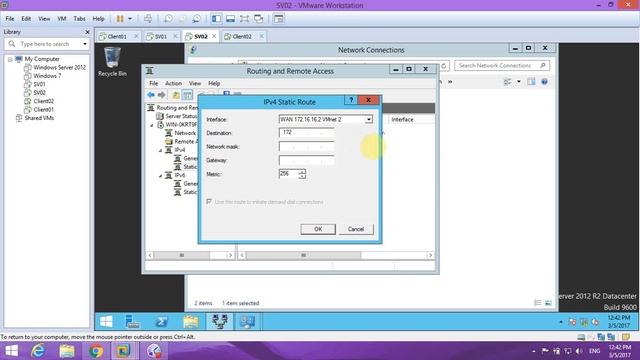Image resolution: width=640 pixels, height=360 pixels.
Task: Click Send Ctrl+Alt+Del toolbar icon
Action: pyautogui.click(x=148, y=19)
